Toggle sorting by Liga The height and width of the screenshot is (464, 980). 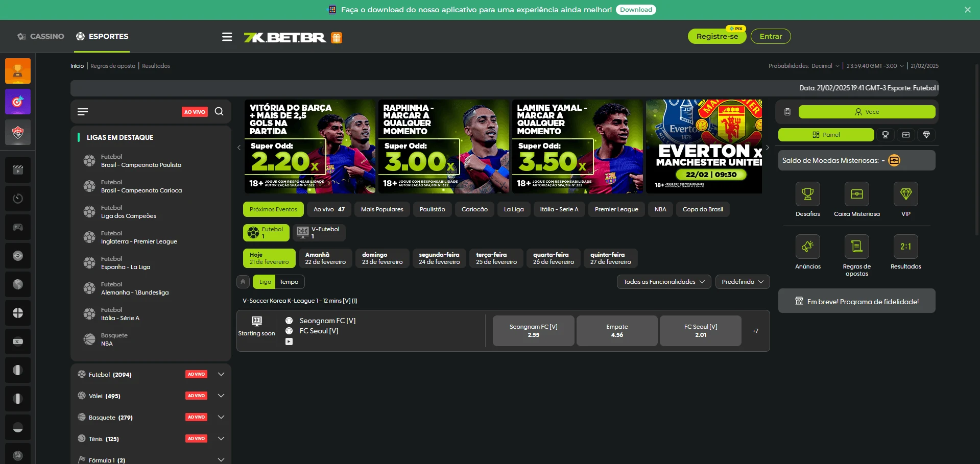[265, 282]
